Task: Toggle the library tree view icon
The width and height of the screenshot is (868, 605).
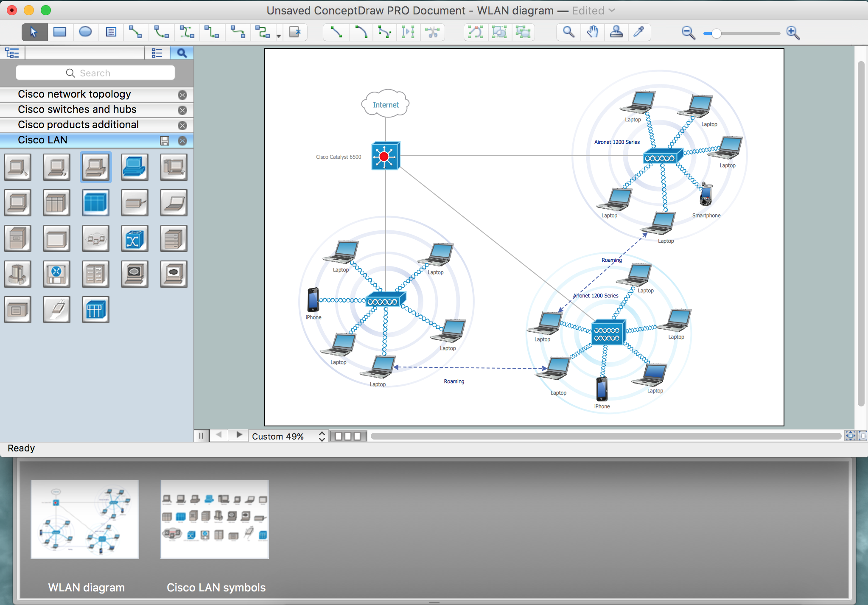Action: coord(12,53)
